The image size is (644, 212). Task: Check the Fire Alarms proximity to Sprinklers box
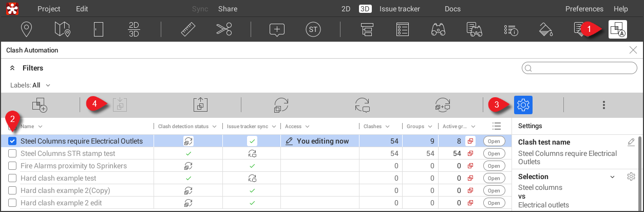[x=12, y=166]
